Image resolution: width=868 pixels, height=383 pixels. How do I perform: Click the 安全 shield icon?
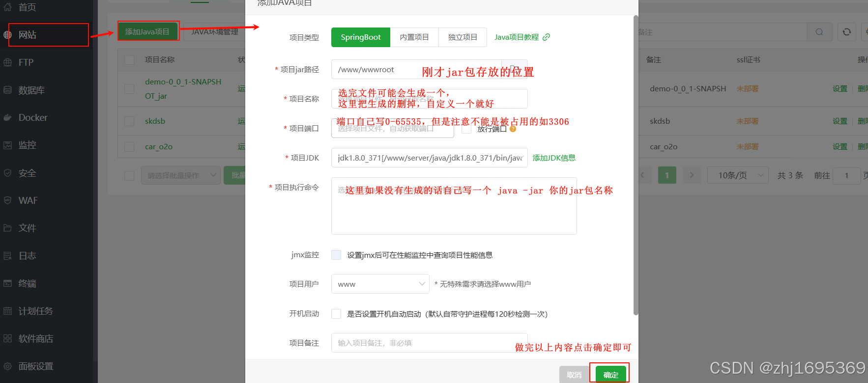click(7, 173)
